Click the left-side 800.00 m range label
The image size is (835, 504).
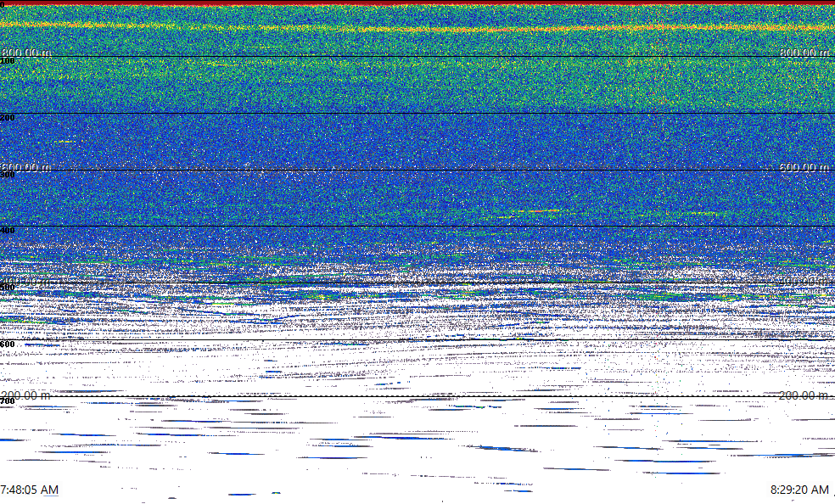click(x=26, y=52)
